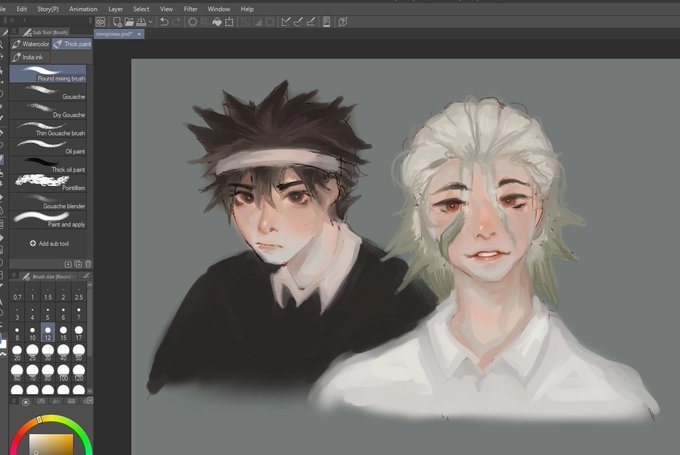Select the Gouache brush

pyautogui.click(x=48, y=92)
